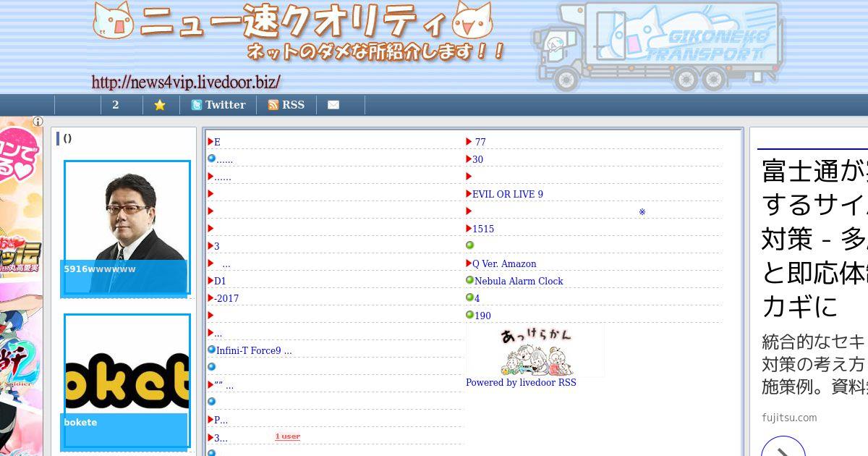868x456 pixels.
Task: Open the 'D1' article link
Action: point(220,281)
